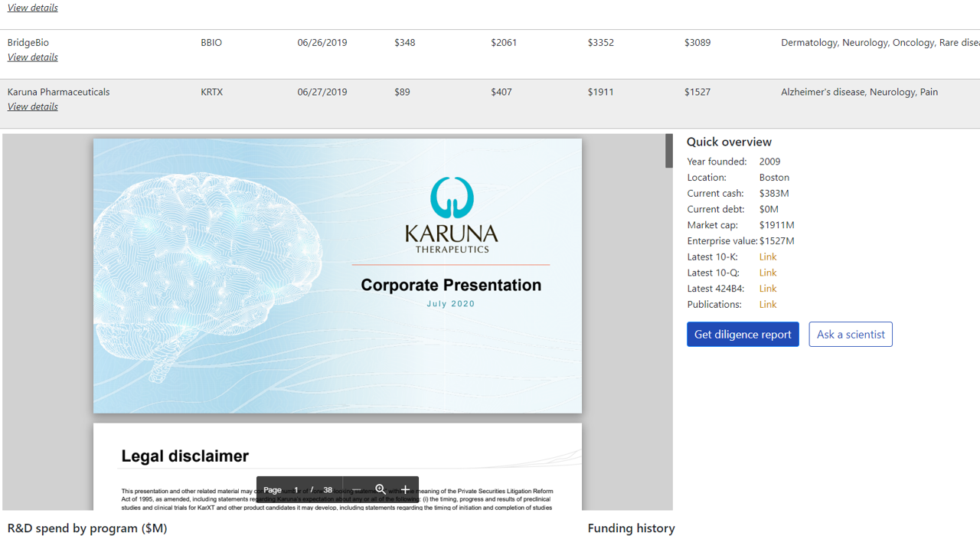This screenshot has width=980, height=536.
Task: Click the $2061 value in BridgeBio row
Action: click(x=504, y=43)
